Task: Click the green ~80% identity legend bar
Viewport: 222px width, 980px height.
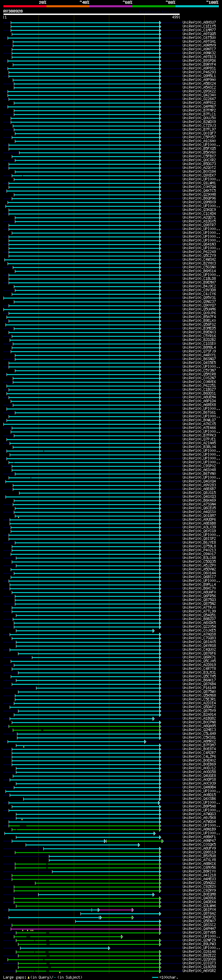Action: click(154, 6)
